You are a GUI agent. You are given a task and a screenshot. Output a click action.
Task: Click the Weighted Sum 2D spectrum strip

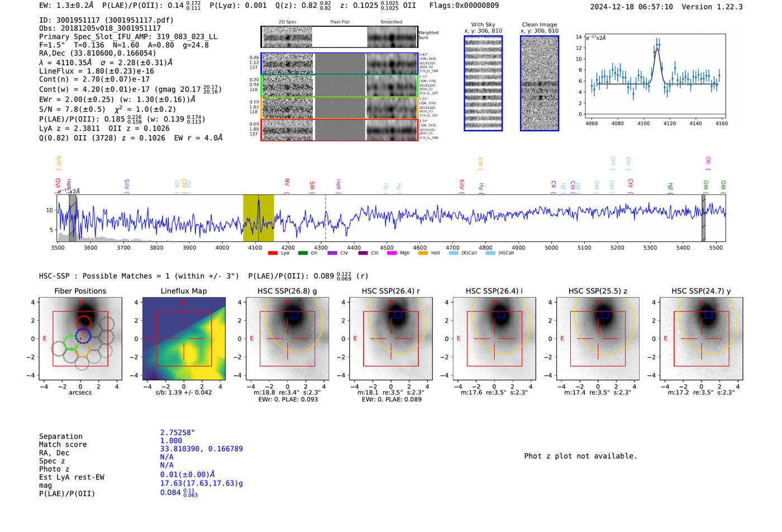(x=339, y=37)
